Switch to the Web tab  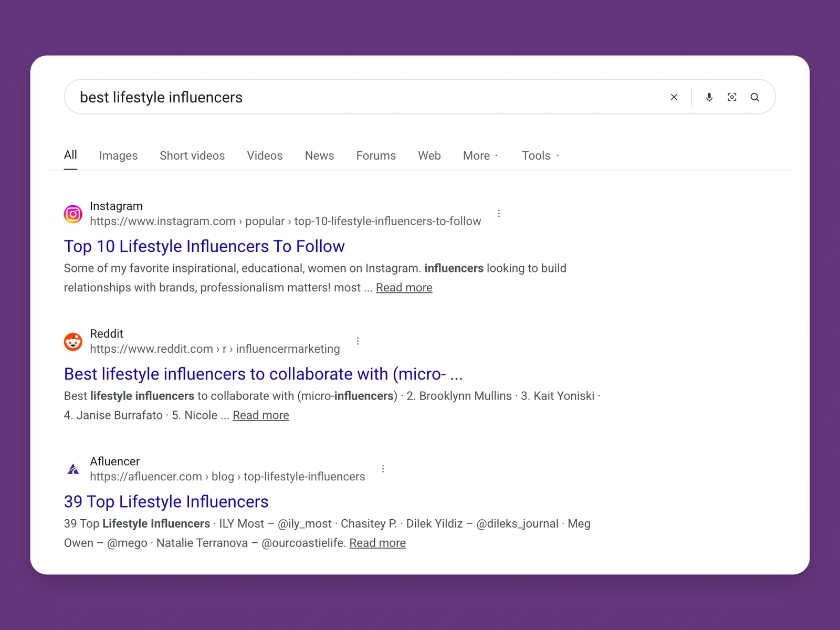click(429, 156)
